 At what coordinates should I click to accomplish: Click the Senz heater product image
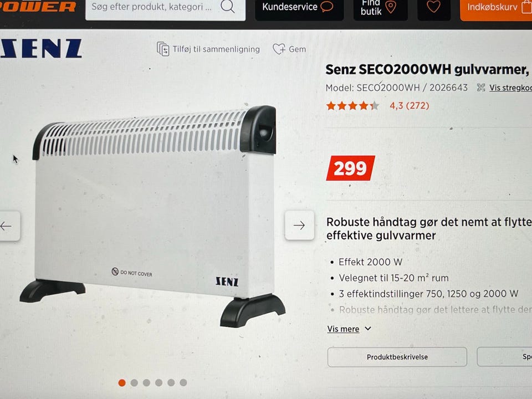tap(153, 216)
